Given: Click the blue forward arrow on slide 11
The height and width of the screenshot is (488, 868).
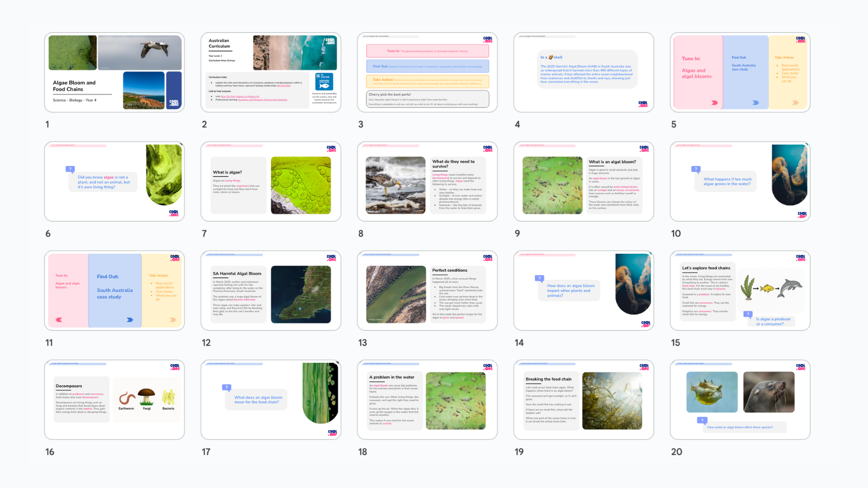Looking at the screenshot, I should pyautogui.click(x=130, y=320).
